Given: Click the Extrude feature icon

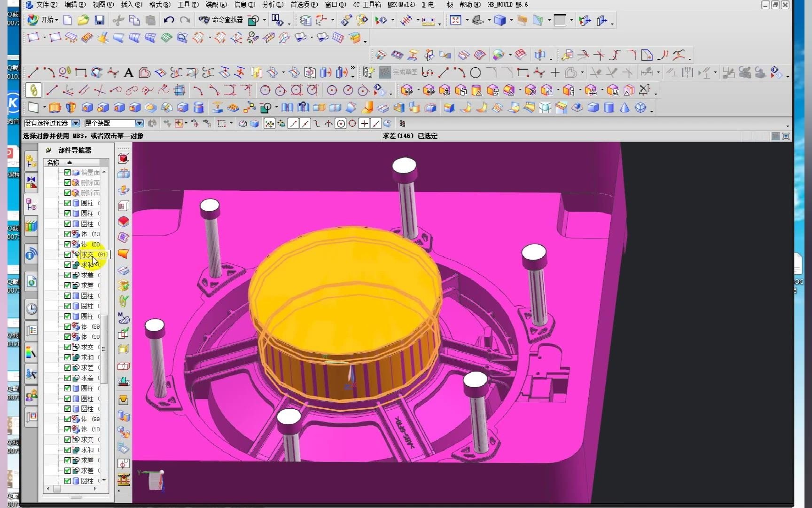Looking at the screenshot, I should click(55, 108).
